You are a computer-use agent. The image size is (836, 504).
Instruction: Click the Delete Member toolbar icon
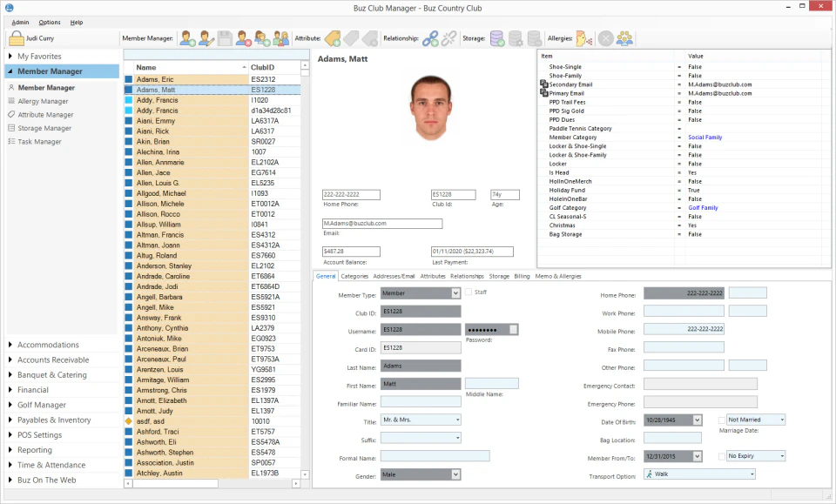245,37
